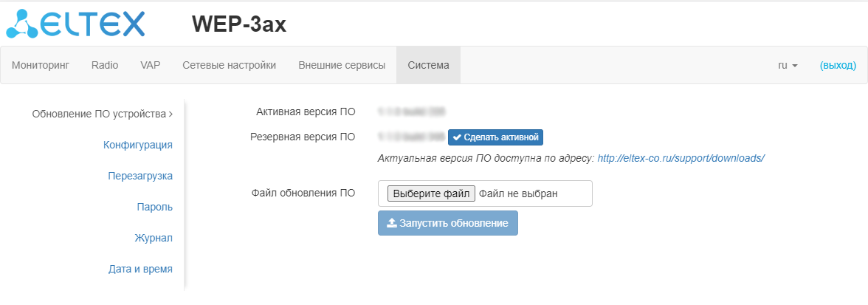Go to the Перезагрузка section

(140, 176)
